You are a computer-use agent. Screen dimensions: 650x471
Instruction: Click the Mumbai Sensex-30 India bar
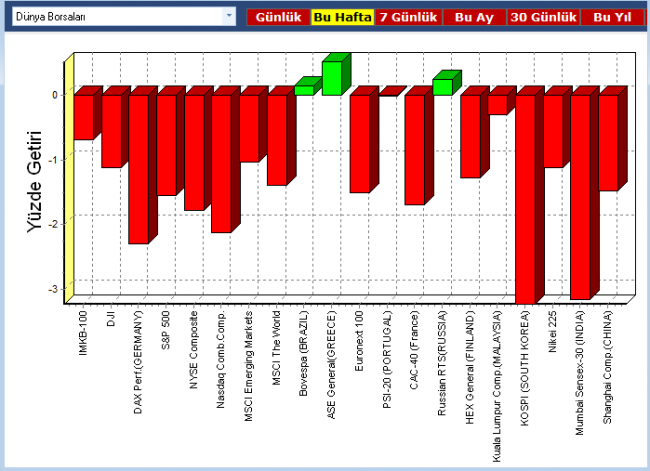(x=581, y=197)
